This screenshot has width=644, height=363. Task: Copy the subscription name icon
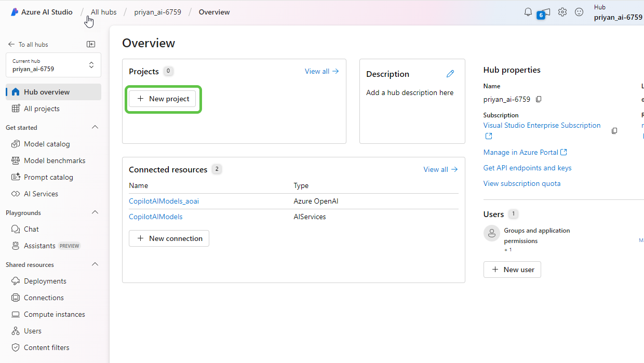click(614, 131)
